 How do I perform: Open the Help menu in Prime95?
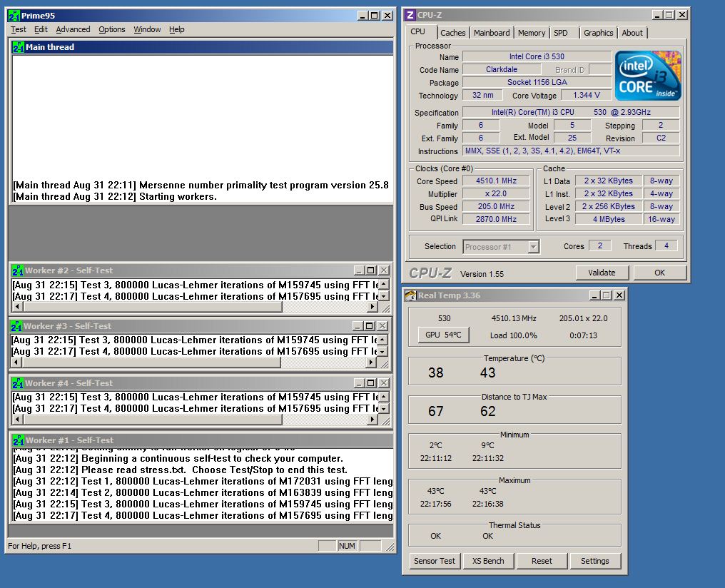coord(177,29)
